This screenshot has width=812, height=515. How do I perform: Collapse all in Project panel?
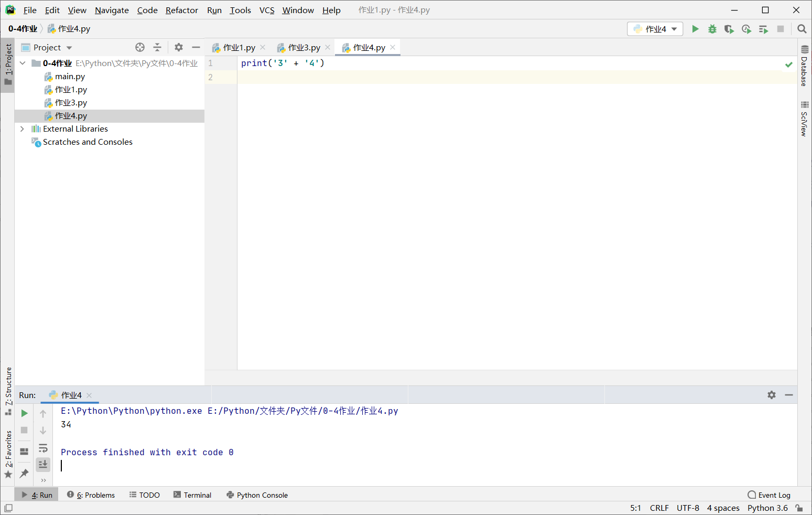point(157,47)
